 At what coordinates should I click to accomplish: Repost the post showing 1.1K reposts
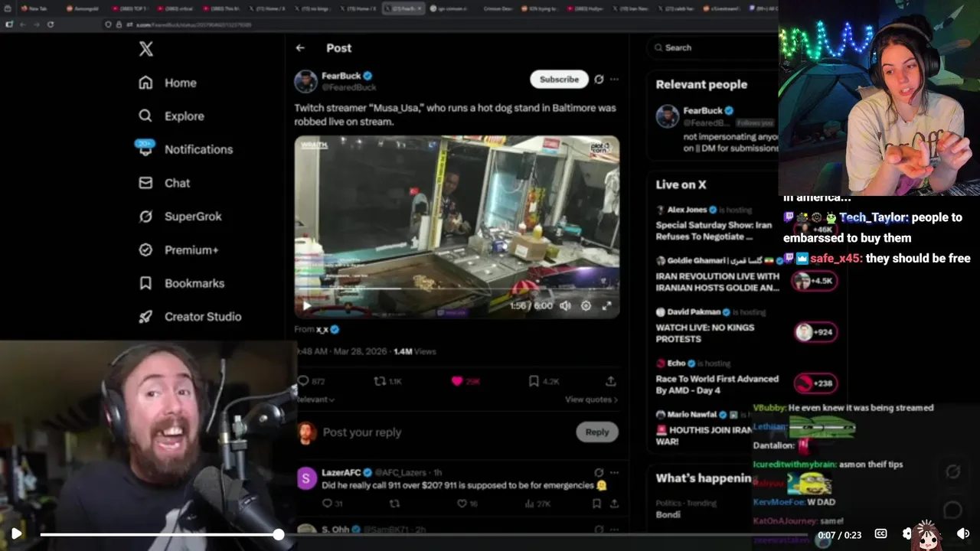point(387,381)
